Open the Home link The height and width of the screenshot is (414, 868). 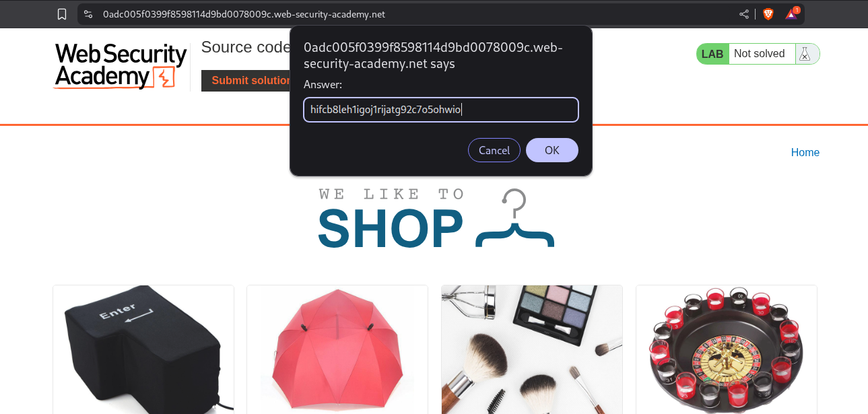coord(805,152)
